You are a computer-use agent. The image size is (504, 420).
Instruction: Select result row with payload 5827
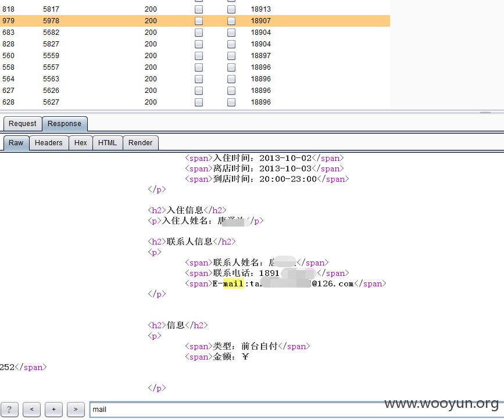pyautogui.click(x=195, y=44)
